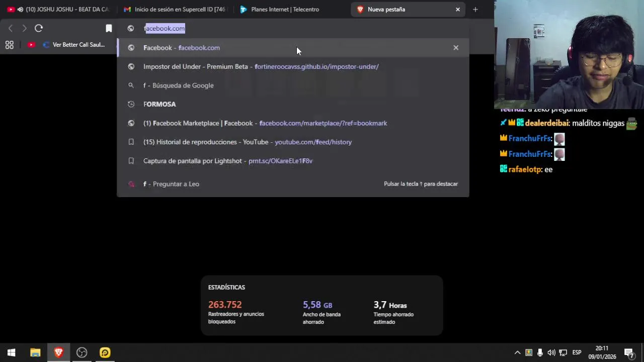Select the FORMOSA history suggestion

tap(293, 104)
